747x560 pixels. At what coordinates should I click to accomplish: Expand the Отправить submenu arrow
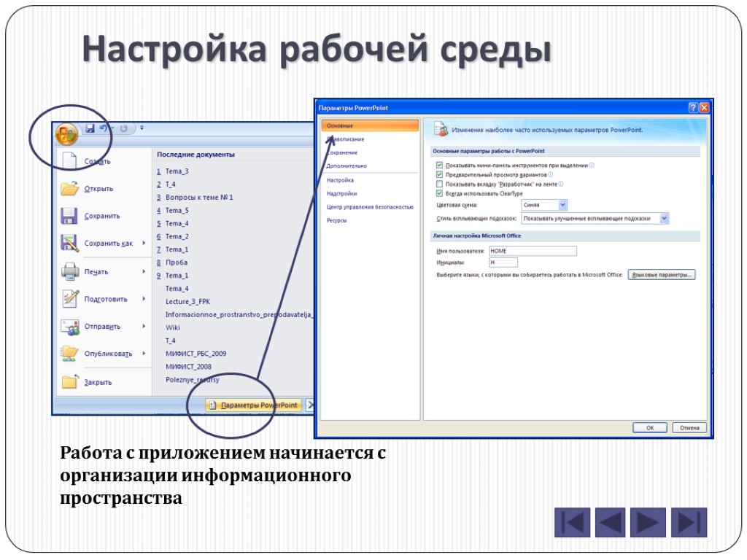144,326
